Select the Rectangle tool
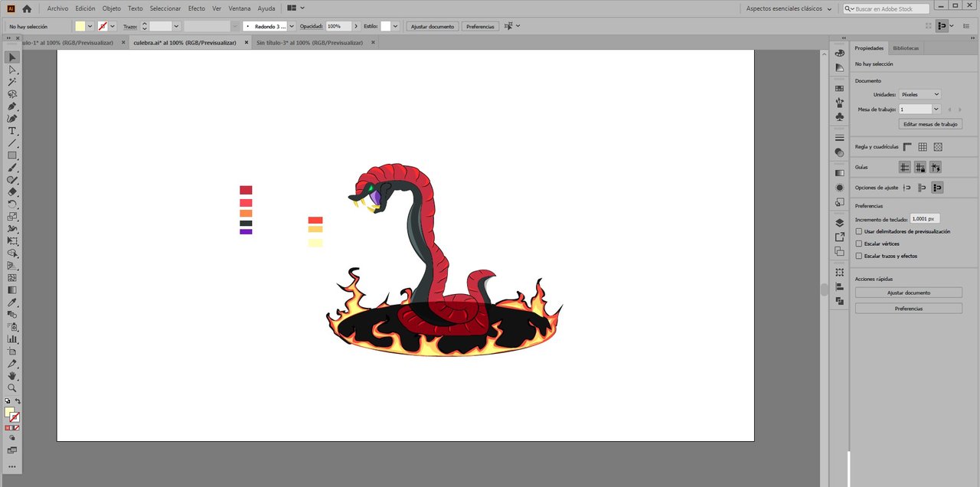The height and width of the screenshot is (487, 980). coord(12,155)
